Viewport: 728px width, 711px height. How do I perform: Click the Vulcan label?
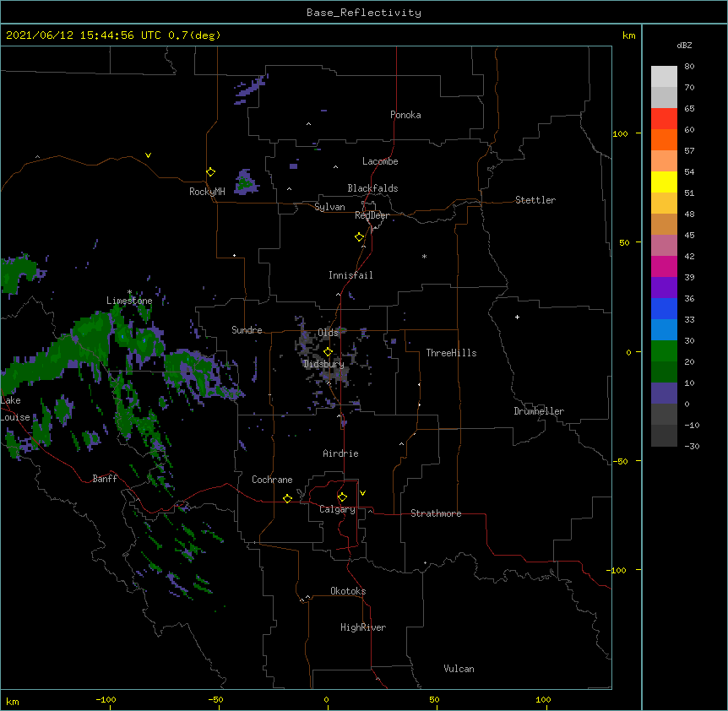point(459,669)
